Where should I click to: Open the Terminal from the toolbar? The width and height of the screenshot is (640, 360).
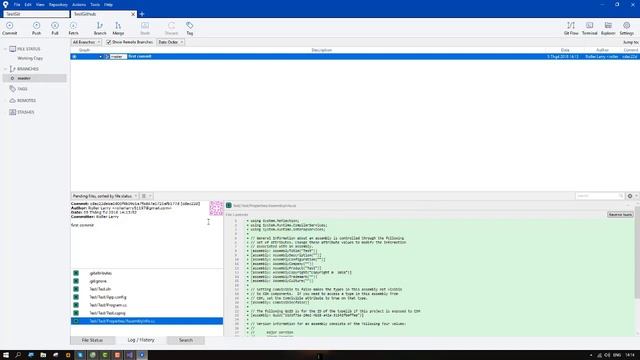(x=589, y=28)
